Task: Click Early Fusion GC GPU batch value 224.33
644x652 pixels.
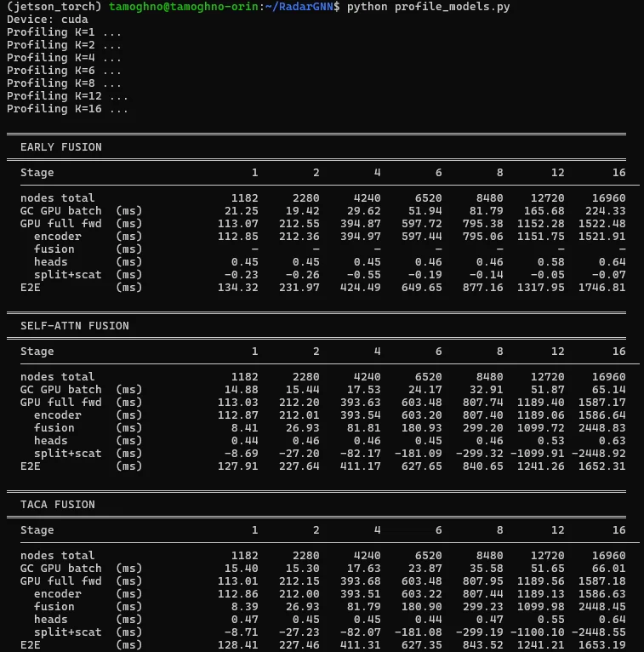Action: (604, 211)
